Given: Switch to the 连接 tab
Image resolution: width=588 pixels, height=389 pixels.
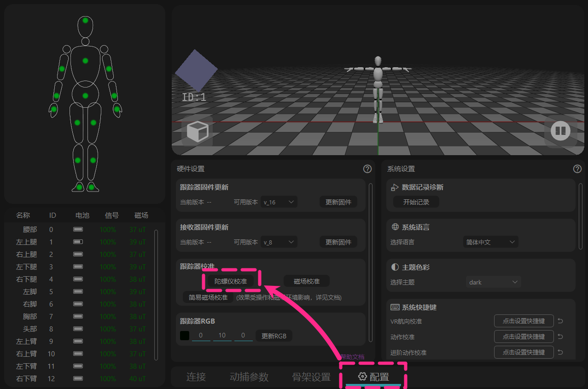Looking at the screenshot, I should point(196,377).
